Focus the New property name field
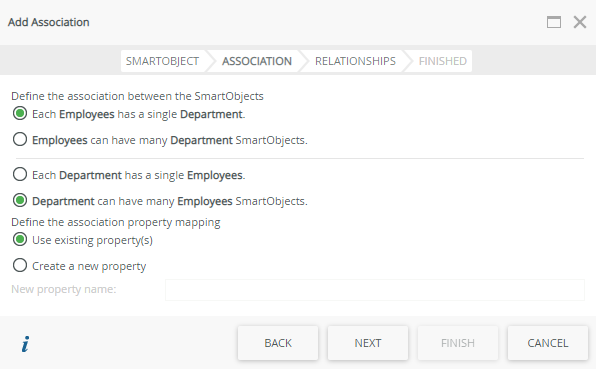 click(375, 290)
